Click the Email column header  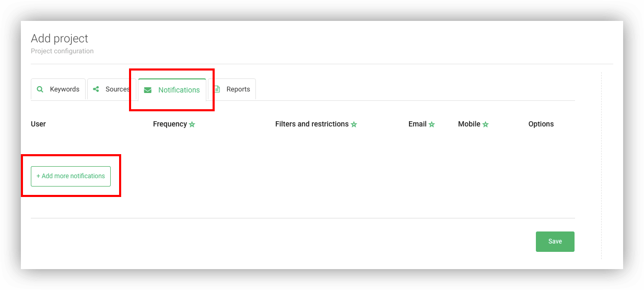pos(417,124)
